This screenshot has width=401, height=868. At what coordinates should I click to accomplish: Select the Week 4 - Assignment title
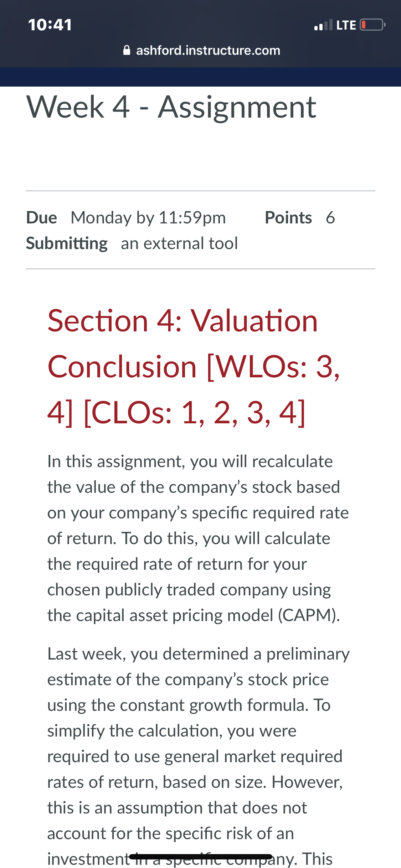point(171,107)
